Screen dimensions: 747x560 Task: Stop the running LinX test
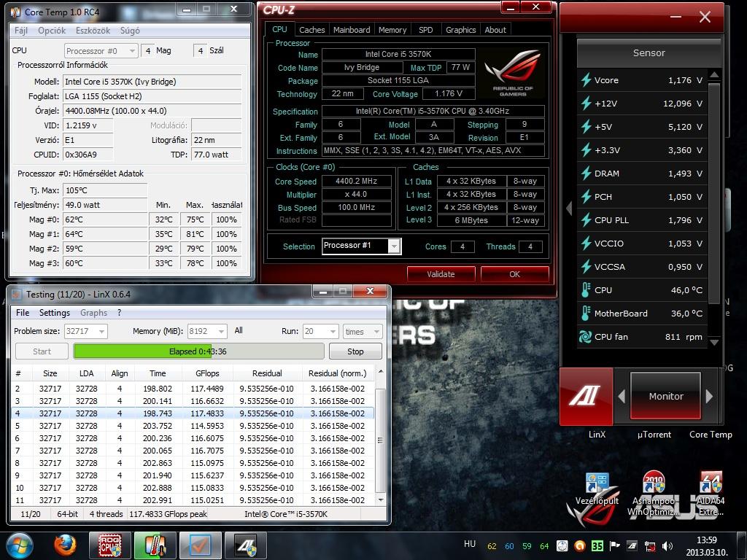tap(355, 351)
